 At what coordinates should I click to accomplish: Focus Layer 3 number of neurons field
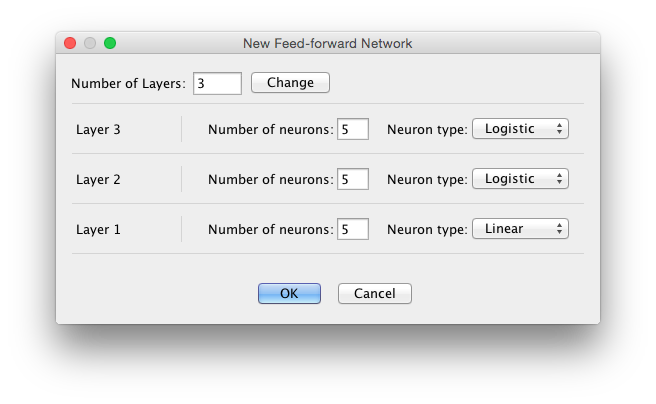tap(353, 129)
